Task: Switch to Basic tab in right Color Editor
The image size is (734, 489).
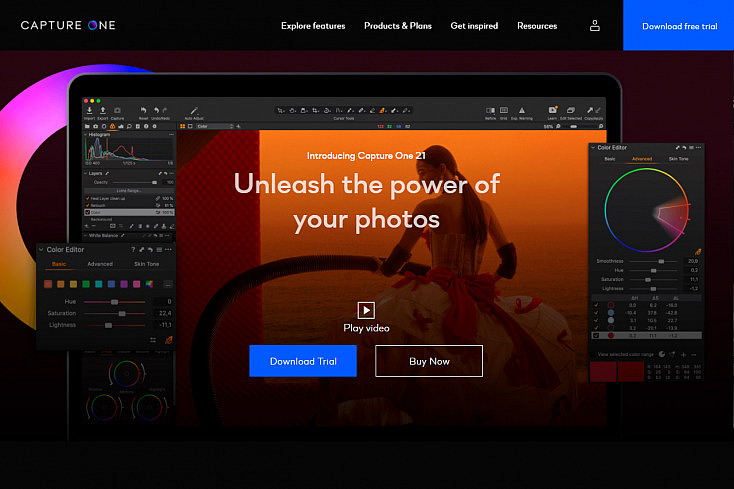Action: click(x=609, y=159)
